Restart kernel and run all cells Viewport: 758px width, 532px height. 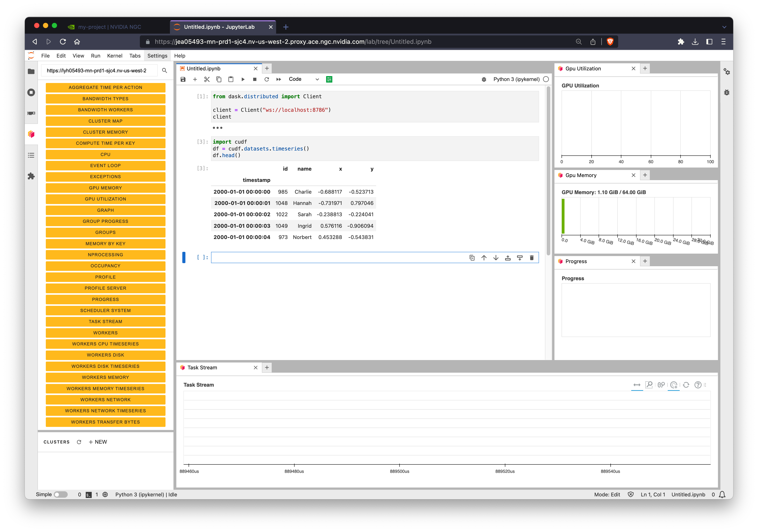[x=279, y=79]
